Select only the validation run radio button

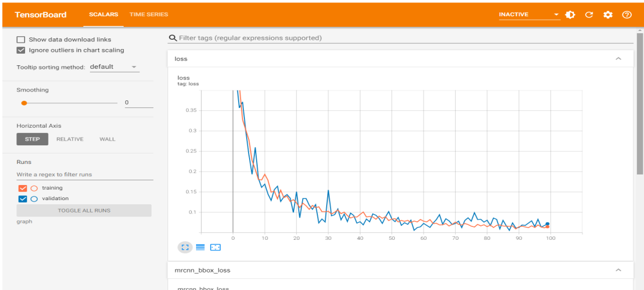click(x=34, y=198)
